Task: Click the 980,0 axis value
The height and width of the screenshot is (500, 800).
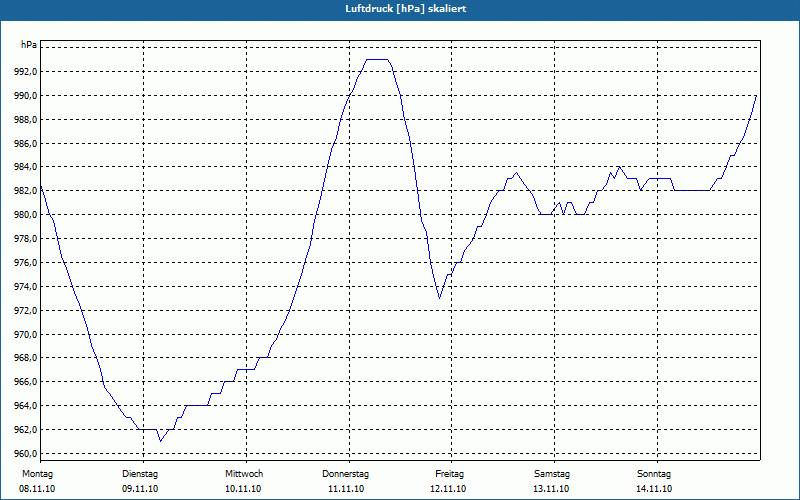Action: [25, 215]
